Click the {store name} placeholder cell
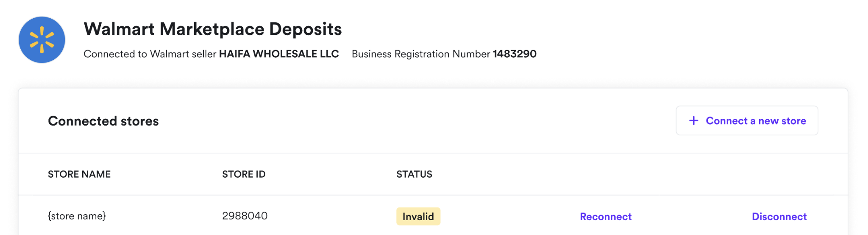868x235 pixels. 77,216
